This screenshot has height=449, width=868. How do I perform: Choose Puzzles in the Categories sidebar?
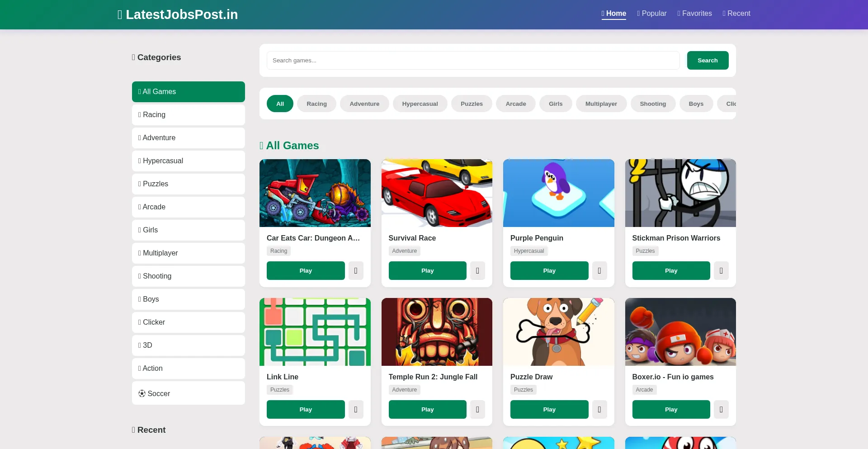pos(189,184)
